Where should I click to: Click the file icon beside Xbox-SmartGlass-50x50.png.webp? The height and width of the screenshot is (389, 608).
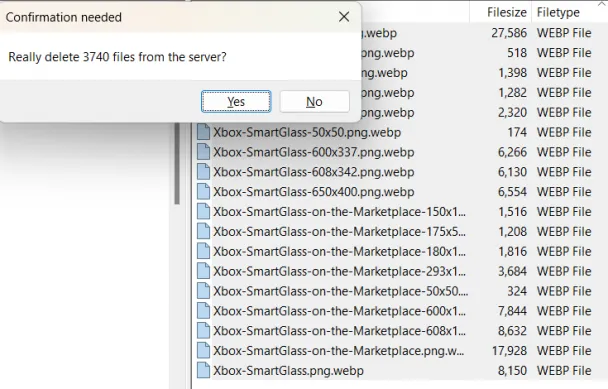point(203,132)
